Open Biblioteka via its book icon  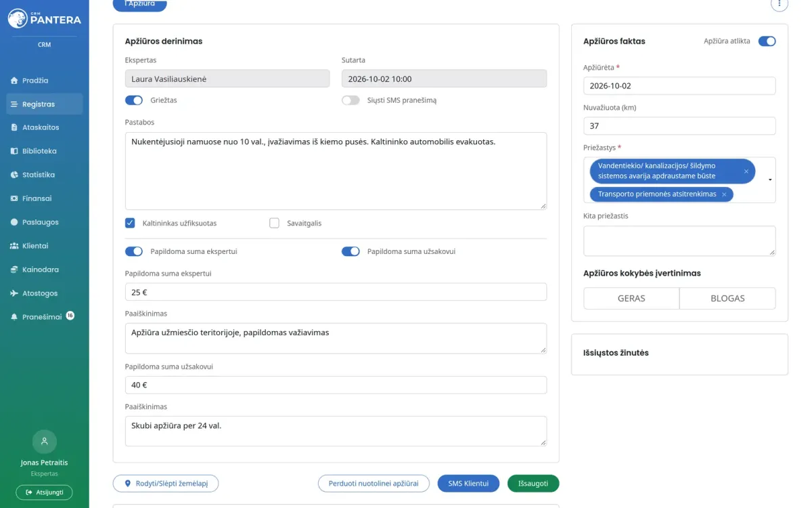pos(14,151)
